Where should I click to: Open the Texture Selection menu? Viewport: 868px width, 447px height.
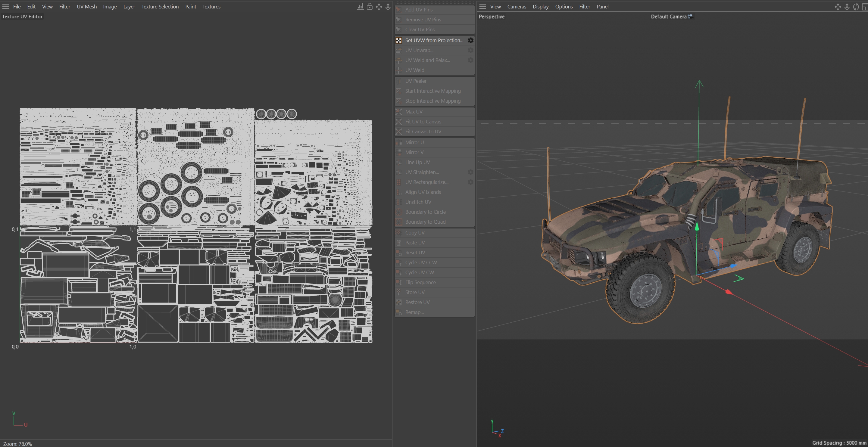pos(160,7)
